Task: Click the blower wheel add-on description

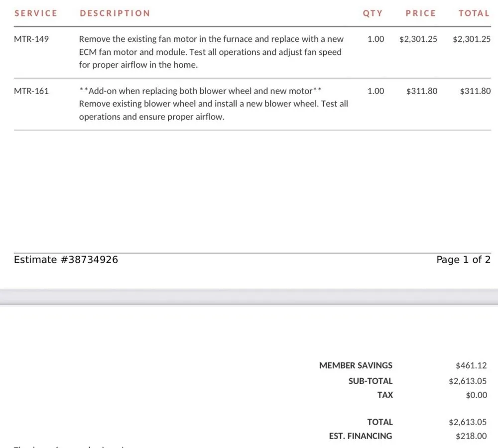Action: (214, 104)
